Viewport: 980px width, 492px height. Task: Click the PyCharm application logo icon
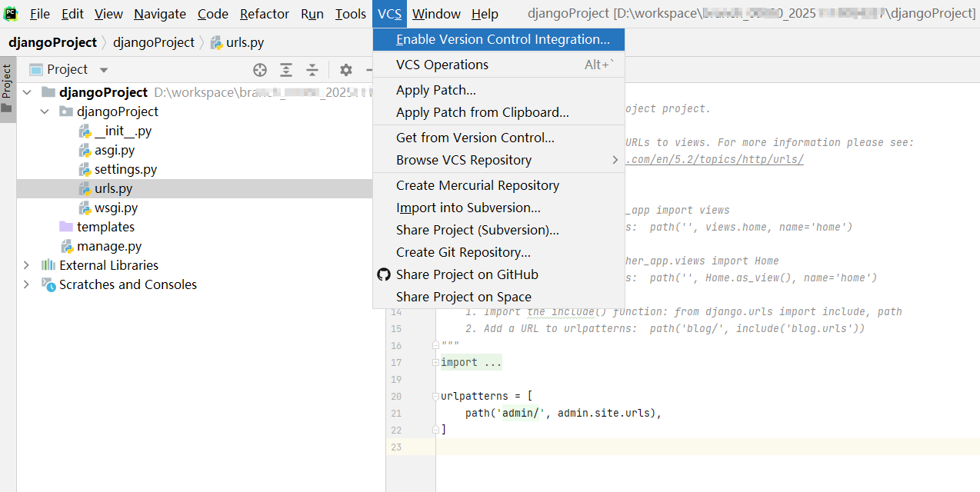tap(11, 13)
